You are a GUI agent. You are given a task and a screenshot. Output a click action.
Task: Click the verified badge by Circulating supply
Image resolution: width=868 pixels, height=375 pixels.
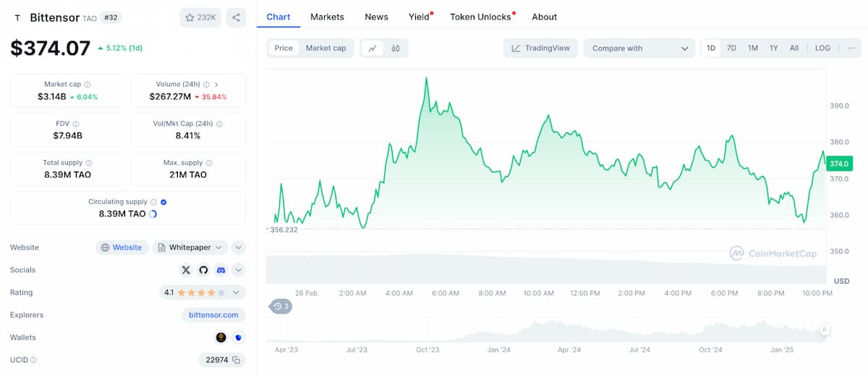click(163, 202)
